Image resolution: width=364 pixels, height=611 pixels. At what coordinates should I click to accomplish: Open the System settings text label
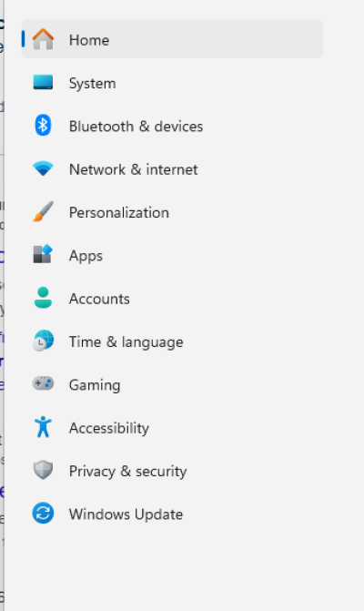(92, 84)
